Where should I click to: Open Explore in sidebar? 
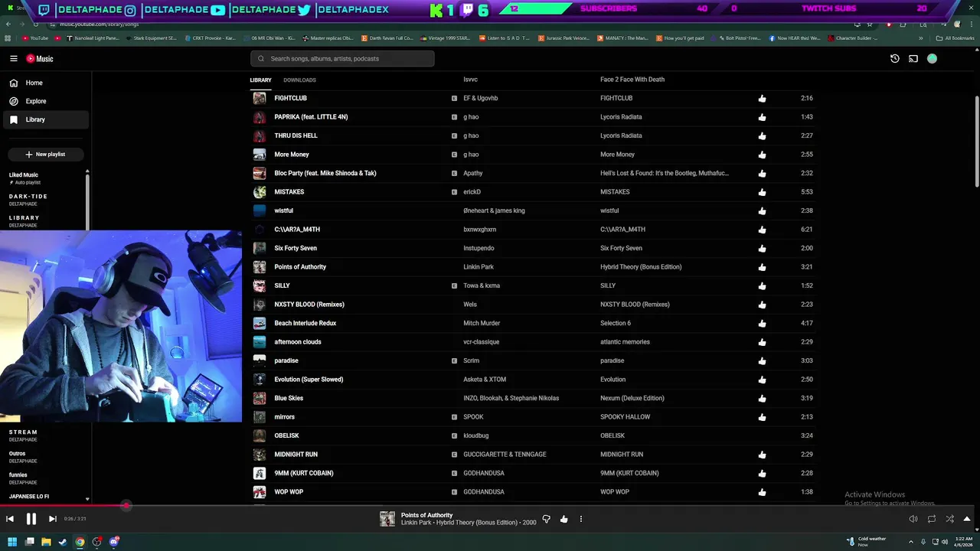[x=44, y=101]
